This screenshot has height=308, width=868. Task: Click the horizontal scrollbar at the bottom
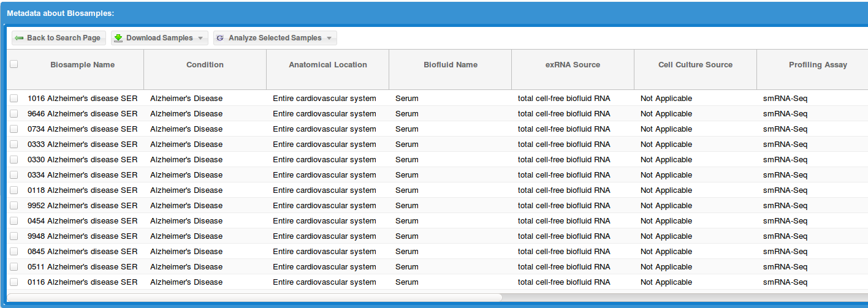pyautogui.click(x=254, y=298)
